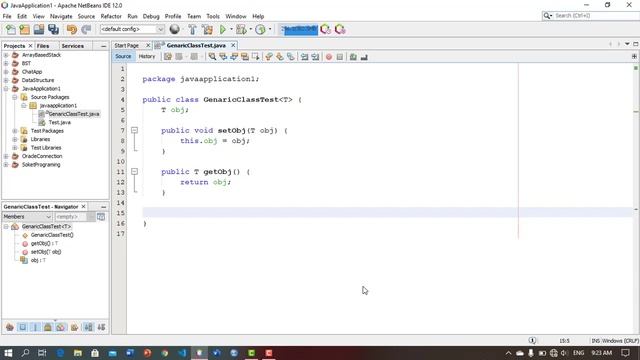This screenshot has height=360, width=640.
Task: Click the memory usage bar in toolbar
Action: coord(299,29)
